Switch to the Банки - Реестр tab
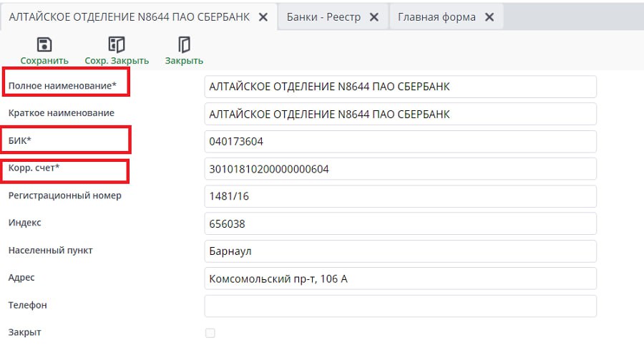The image size is (644, 358). click(x=323, y=17)
